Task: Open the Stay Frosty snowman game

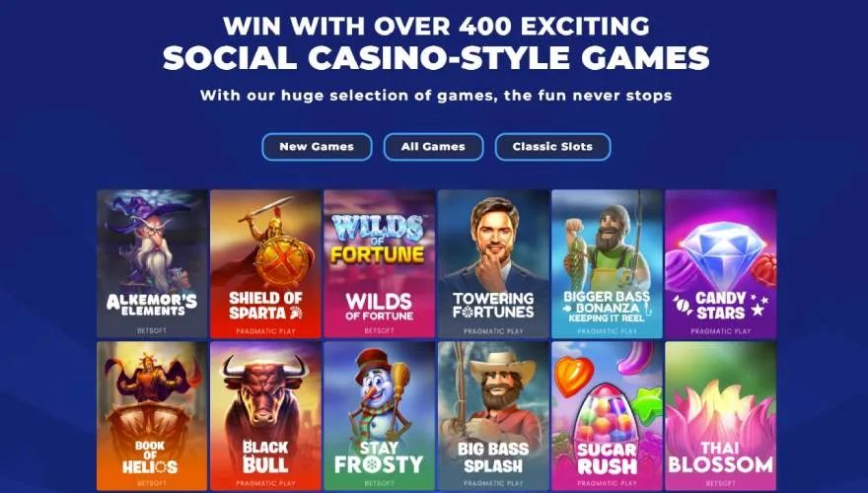Action: pyautogui.click(x=379, y=416)
